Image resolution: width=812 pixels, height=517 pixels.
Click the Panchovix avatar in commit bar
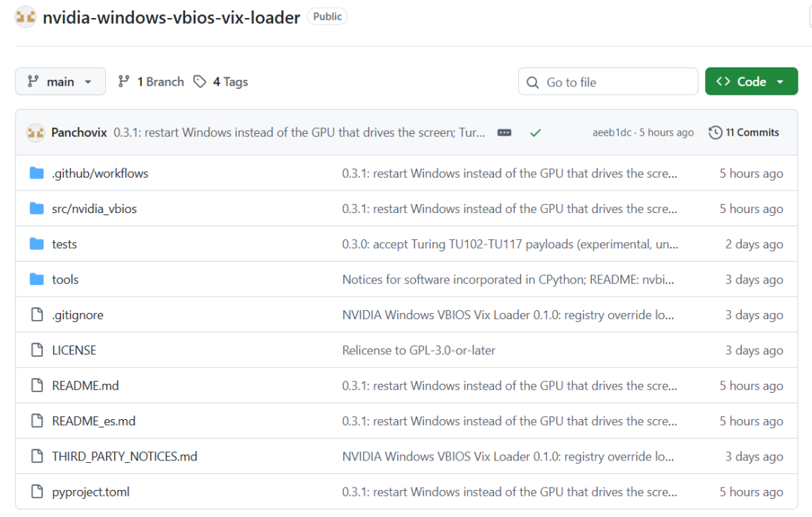tap(35, 132)
